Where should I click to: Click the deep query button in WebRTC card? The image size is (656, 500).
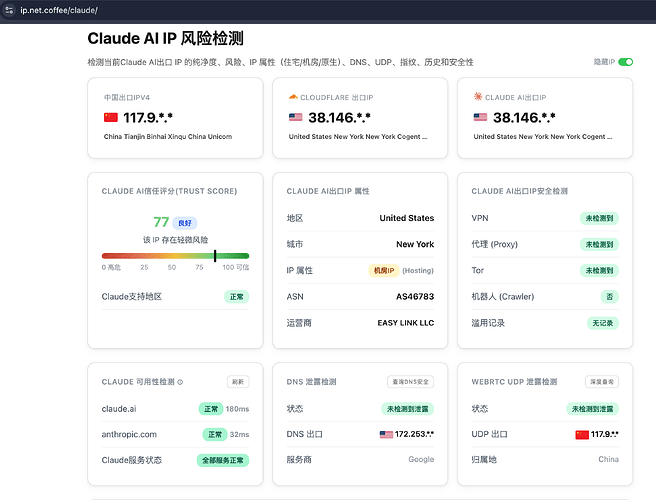point(602,382)
